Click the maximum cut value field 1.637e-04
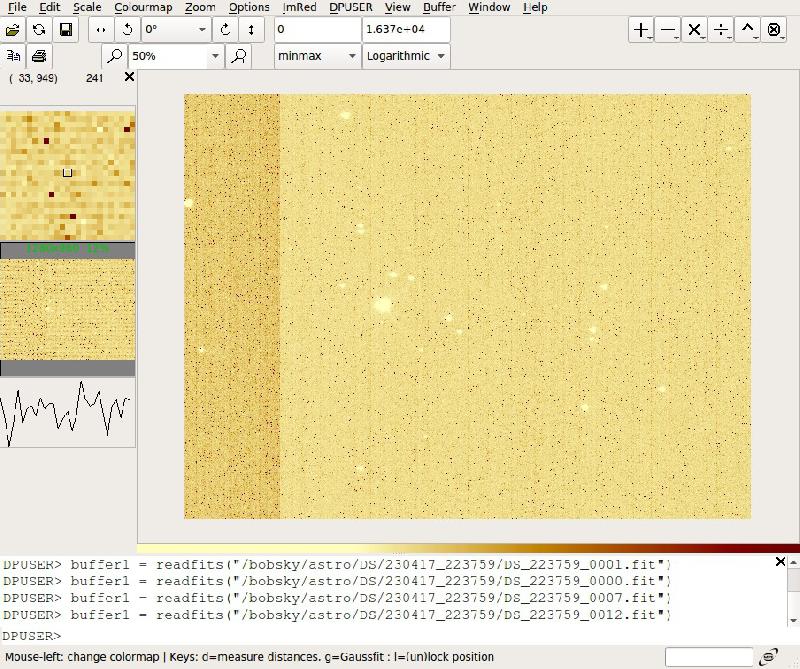This screenshot has width=800, height=669. 406,30
